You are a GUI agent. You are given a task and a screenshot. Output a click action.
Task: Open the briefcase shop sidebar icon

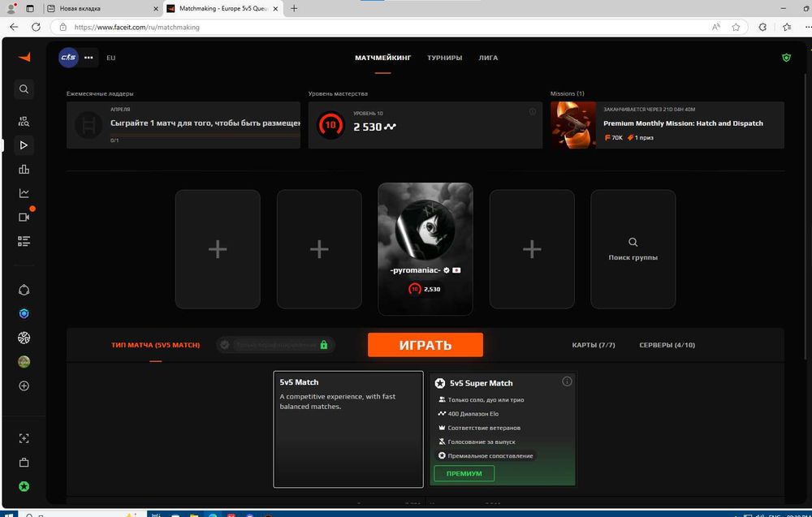click(24, 463)
